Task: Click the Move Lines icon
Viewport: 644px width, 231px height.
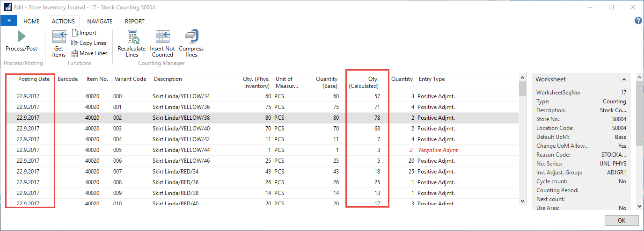Action: tap(75, 53)
